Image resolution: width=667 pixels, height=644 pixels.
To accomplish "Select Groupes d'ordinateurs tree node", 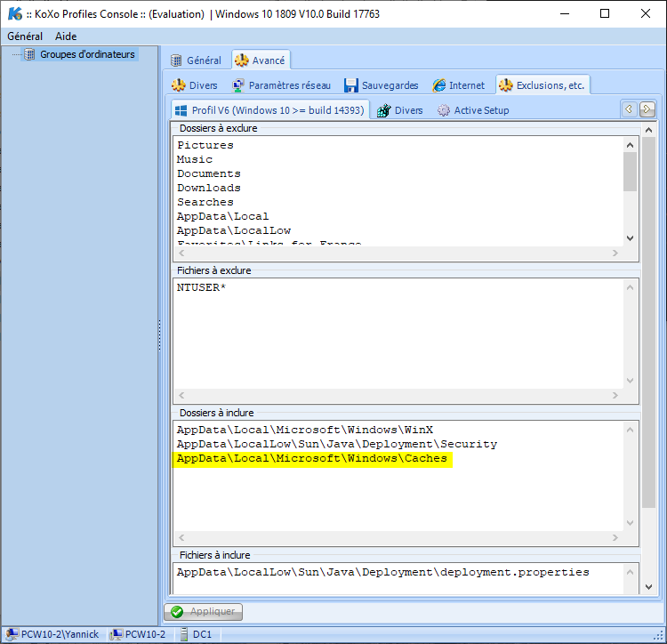I will [87, 54].
